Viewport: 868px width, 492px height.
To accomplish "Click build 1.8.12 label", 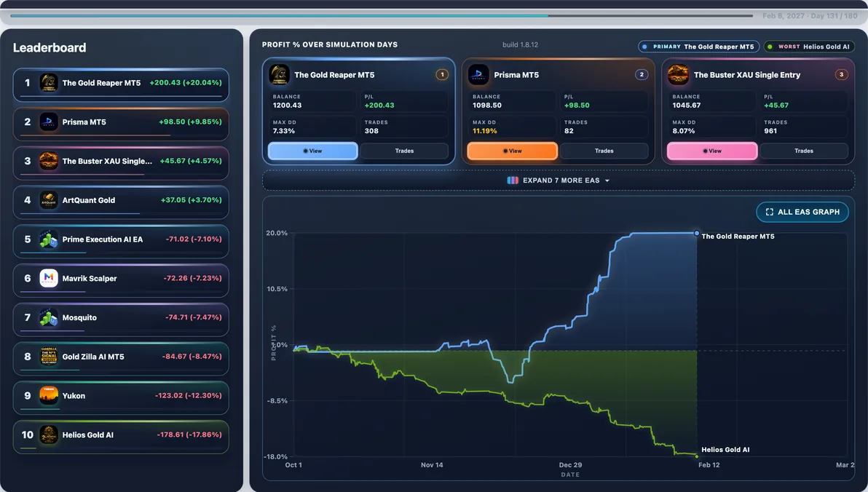I will [520, 45].
